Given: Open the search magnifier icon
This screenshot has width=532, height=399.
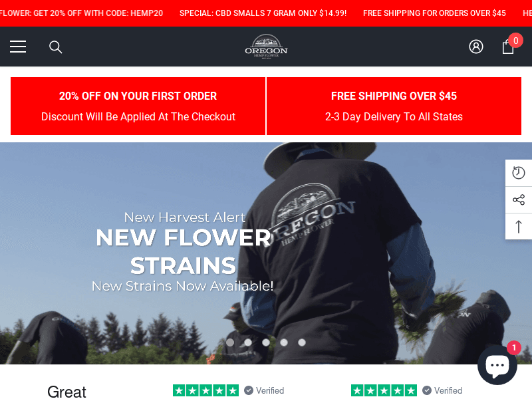Looking at the screenshot, I should pyautogui.click(x=56, y=47).
